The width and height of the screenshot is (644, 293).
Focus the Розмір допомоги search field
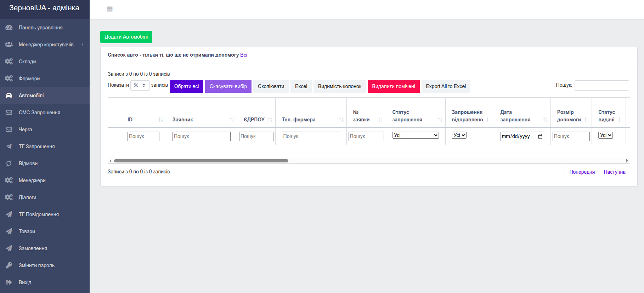pyautogui.click(x=571, y=136)
